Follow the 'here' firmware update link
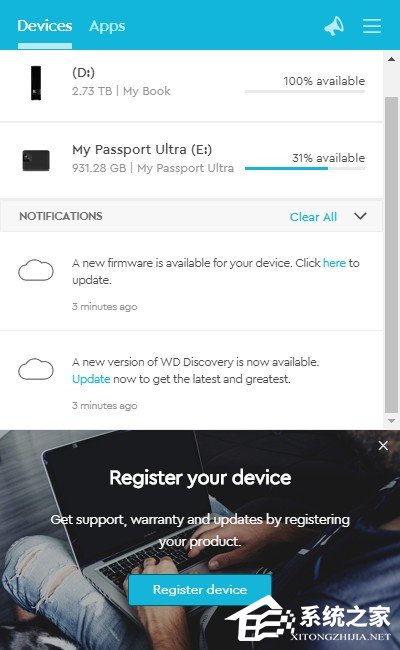Screen dimensions: 400x650 pyautogui.click(x=334, y=263)
